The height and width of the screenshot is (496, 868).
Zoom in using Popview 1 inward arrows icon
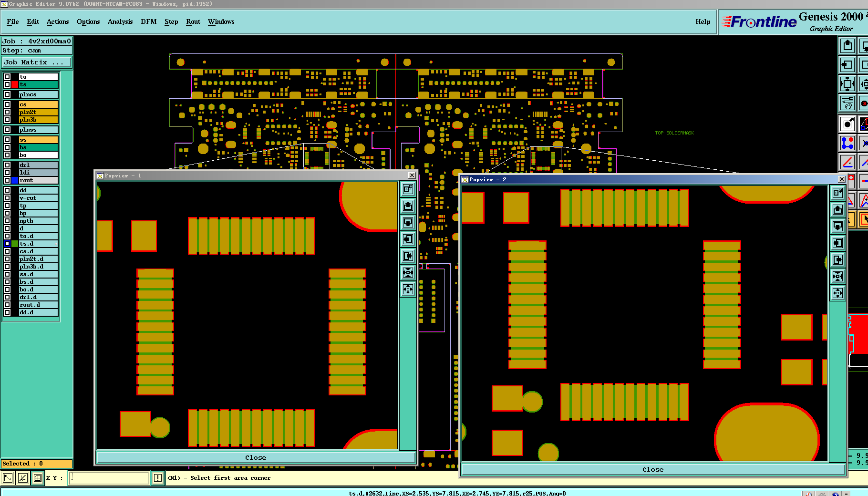click(408, 272)
